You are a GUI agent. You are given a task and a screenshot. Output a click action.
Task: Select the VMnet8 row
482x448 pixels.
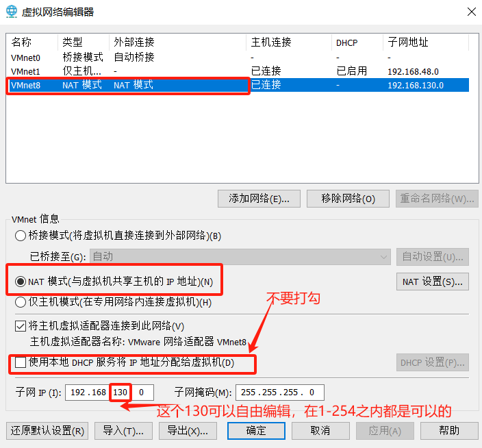tap(238, 85)
